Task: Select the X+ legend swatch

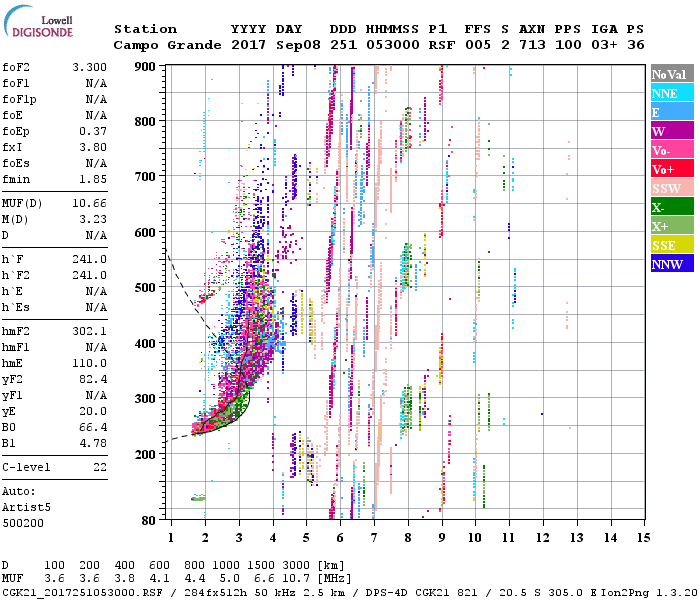Action: tap(672, 225)
